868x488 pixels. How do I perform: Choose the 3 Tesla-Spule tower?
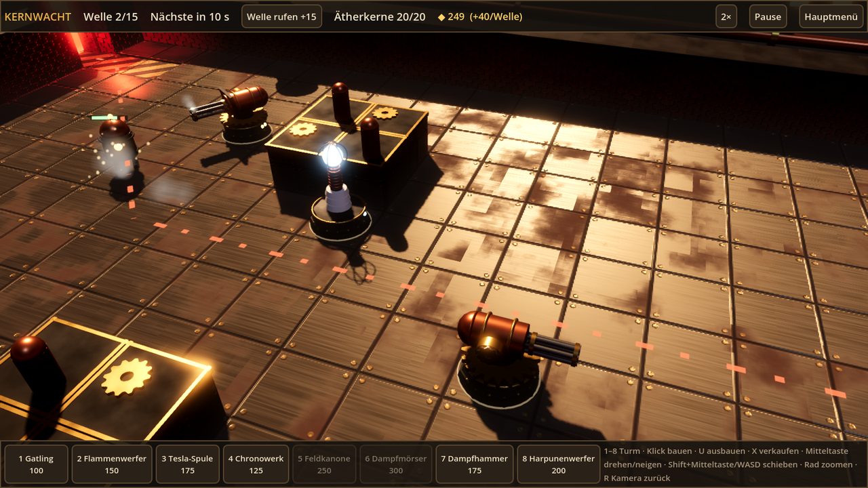[x=187, y=464]
